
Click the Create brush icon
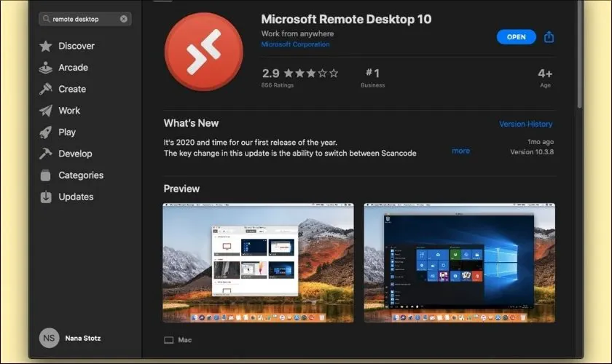tap(46, 89)
